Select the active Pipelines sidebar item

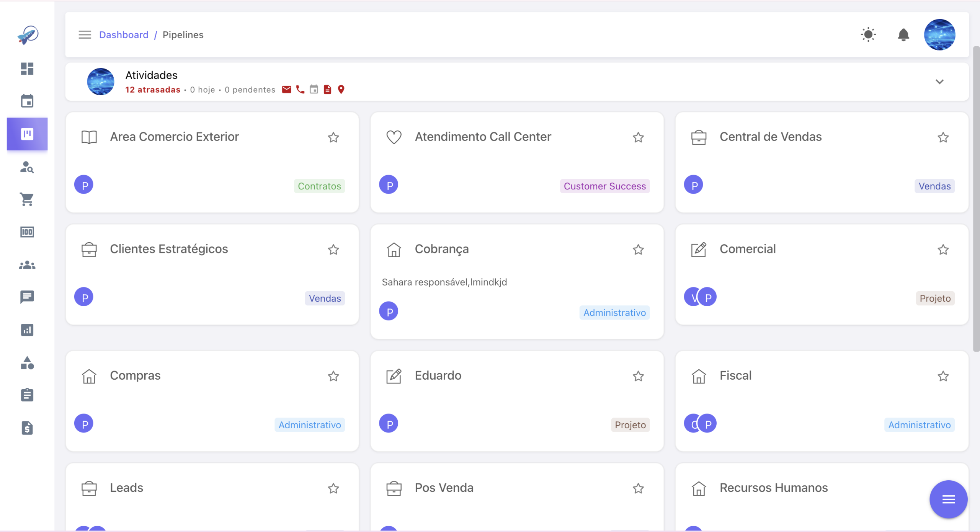[x=27, y=134]
